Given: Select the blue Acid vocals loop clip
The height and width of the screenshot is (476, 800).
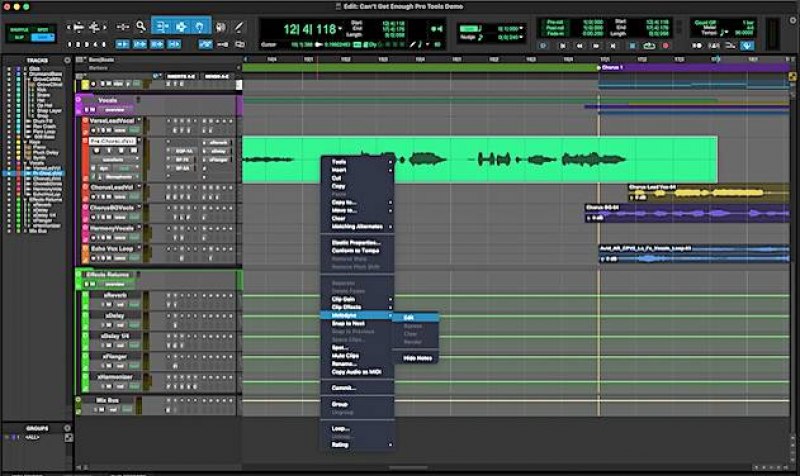Looking at the screenshot, I should [x=694, y=254].
